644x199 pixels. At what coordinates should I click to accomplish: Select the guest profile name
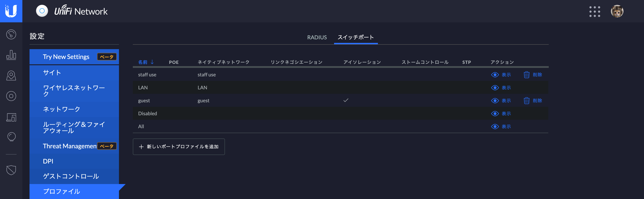coord(144,101)
